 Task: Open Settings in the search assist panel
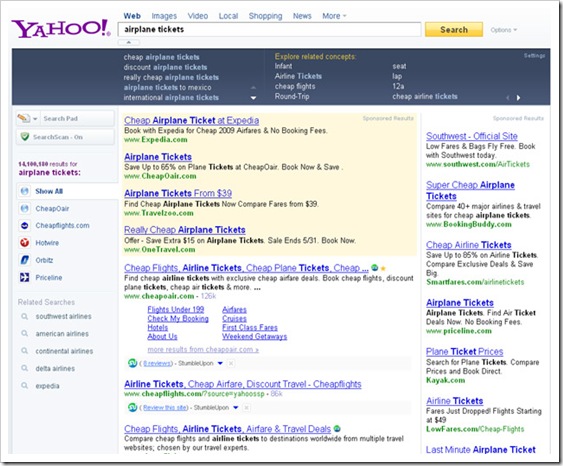[x=534, y=56]
